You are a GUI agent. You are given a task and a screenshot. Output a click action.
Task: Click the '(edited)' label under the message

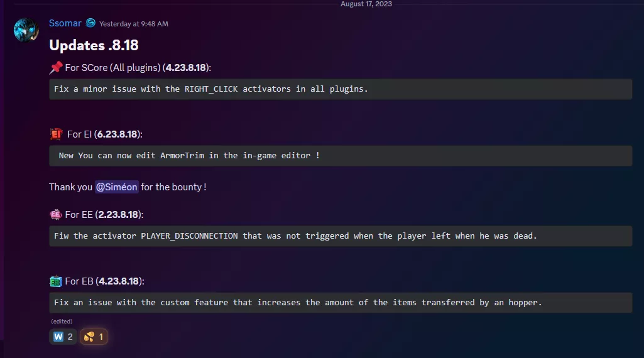[62, 322]
